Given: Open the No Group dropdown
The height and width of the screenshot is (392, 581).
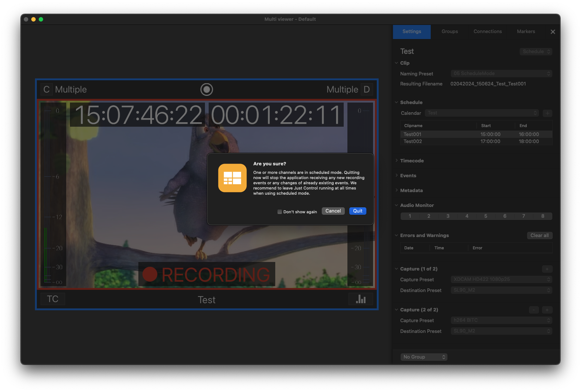Looking at the screenshot, I should 424,357.
